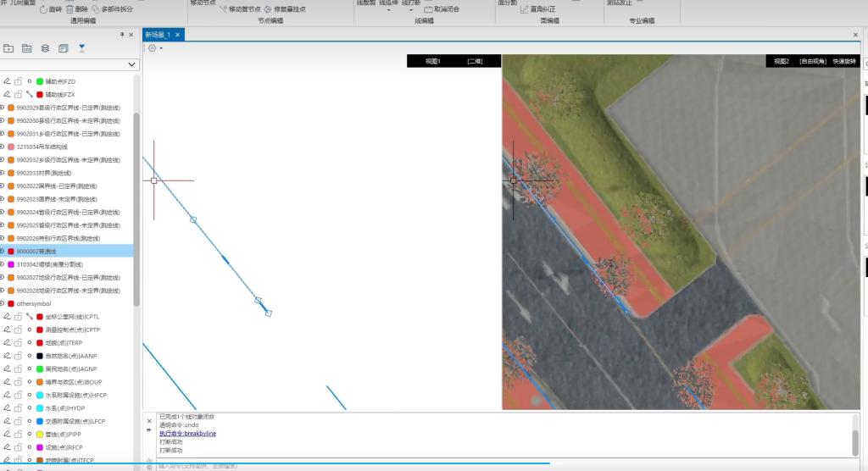The height and width of the screenshot is (471, 868).
Task: Click the 取消闭合 tool
Action: [441, 8]
